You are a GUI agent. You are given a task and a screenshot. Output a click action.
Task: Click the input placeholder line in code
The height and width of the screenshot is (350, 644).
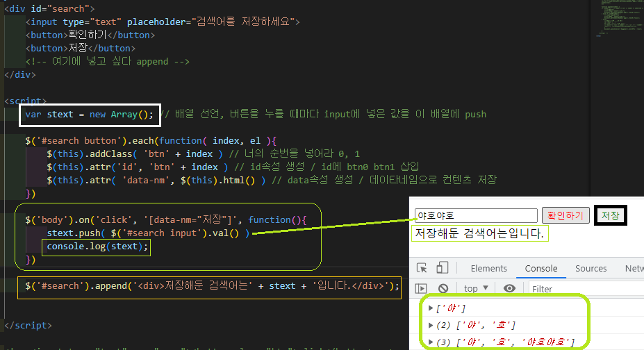coord(163,22)
